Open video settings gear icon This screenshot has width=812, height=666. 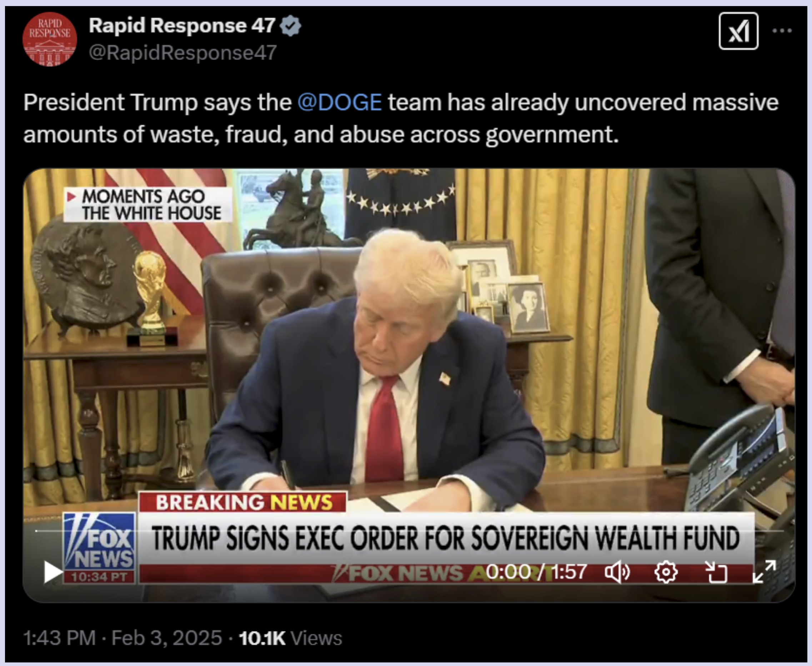666,572
